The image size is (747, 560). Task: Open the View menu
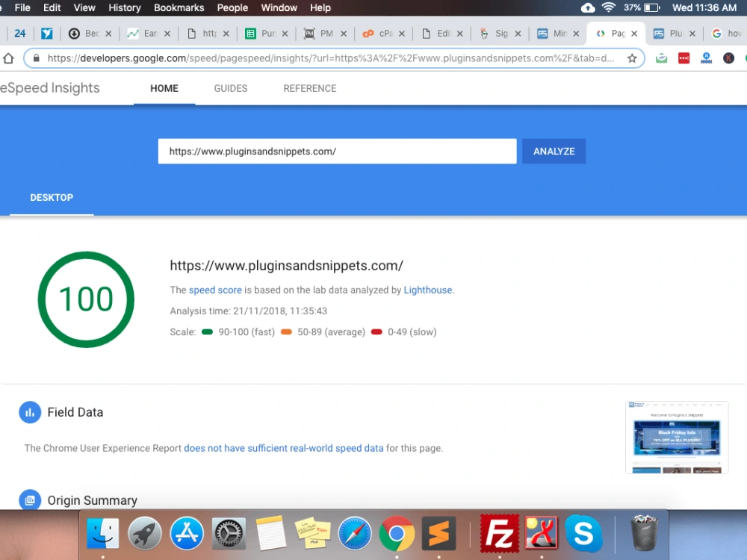(x=84, y=7)
